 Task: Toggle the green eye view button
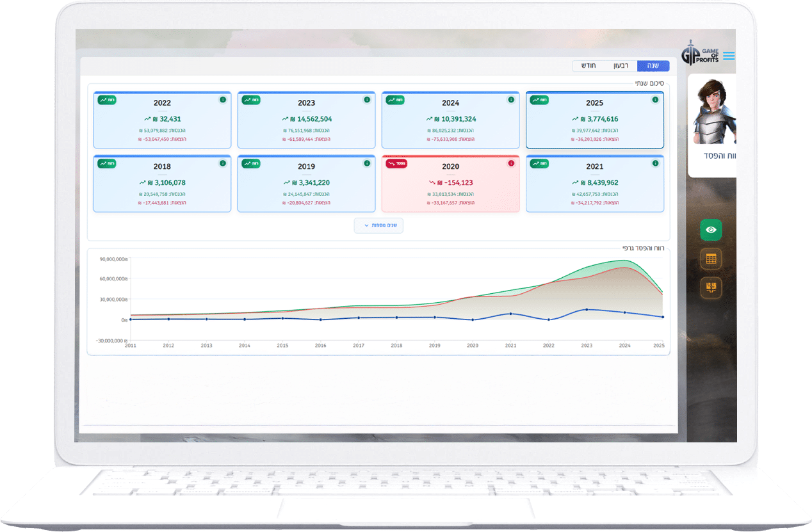point(711,230)
